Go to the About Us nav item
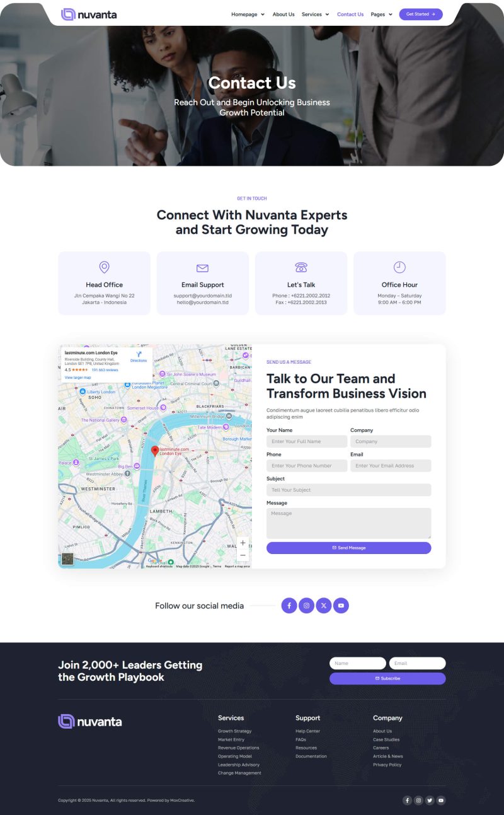 [x=283, y=14]
